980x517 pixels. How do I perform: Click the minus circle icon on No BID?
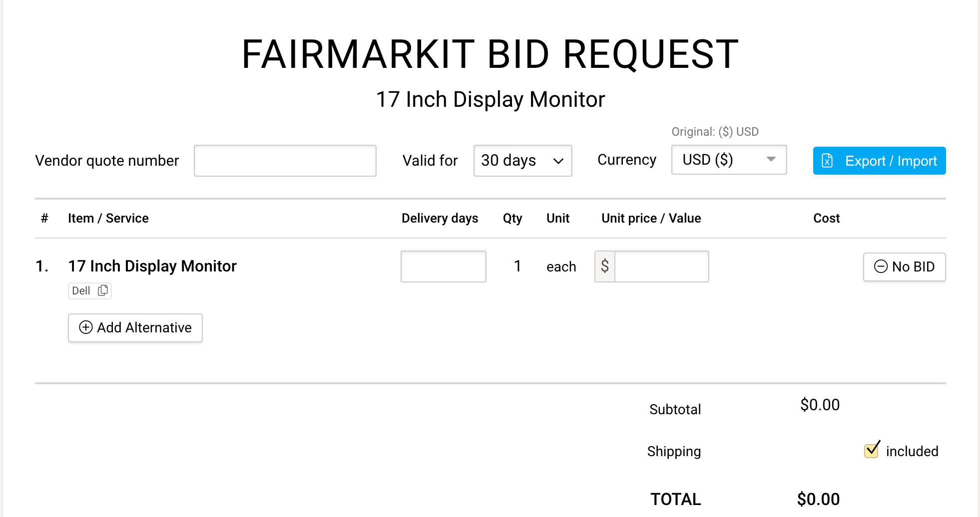(881, 266)
